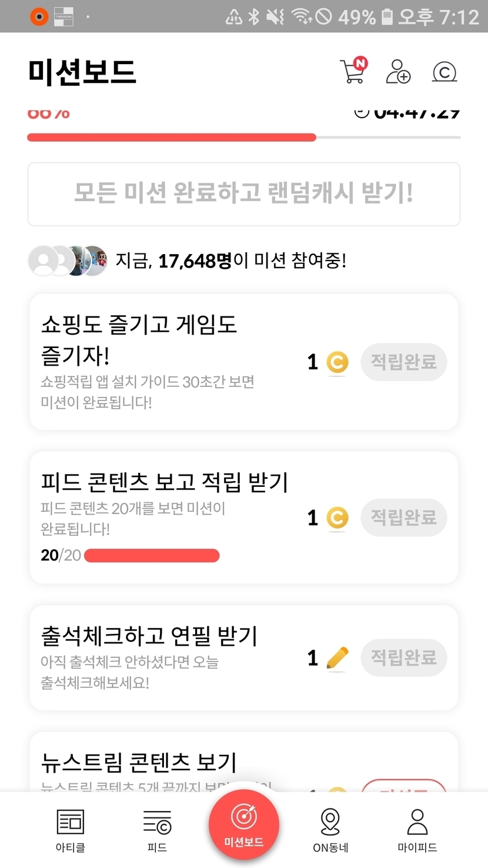The width and height of the screenshot is (488, 868).
Task: Tap 적립완료 on shopping game mission
Action: coord(403,362)
